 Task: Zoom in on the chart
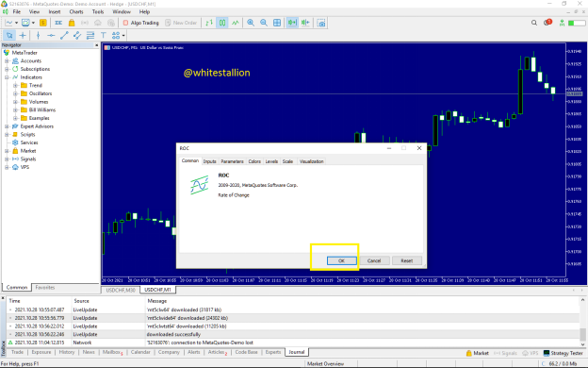click(251, 23)
